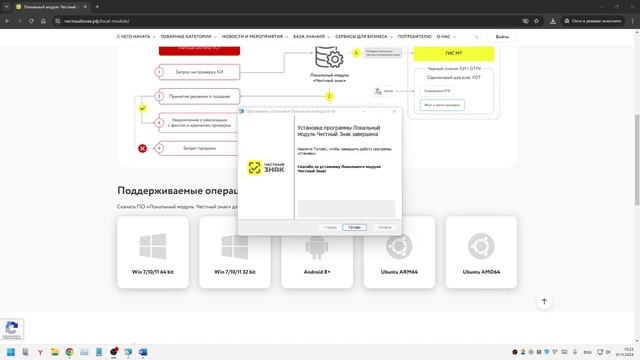Open Yandex browser from taskbar
This screenshot has width=640, height=360.
pyautogui.click(x=40, y=352)
